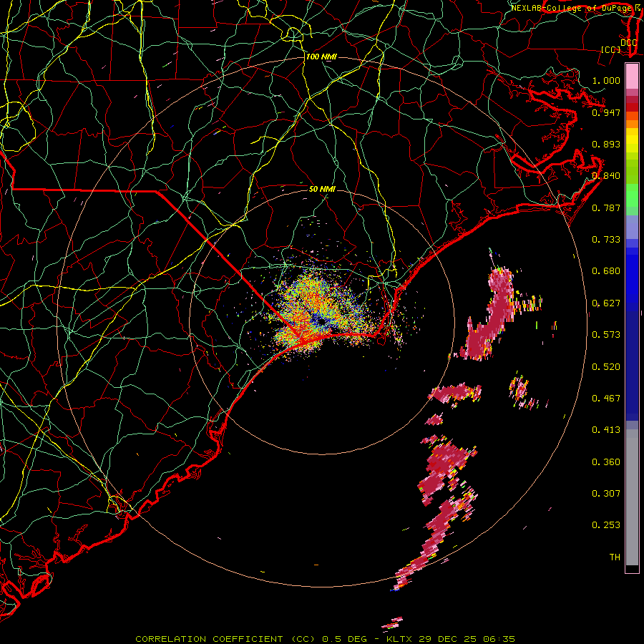Click the TH threshold label on legend

point(615,557)
